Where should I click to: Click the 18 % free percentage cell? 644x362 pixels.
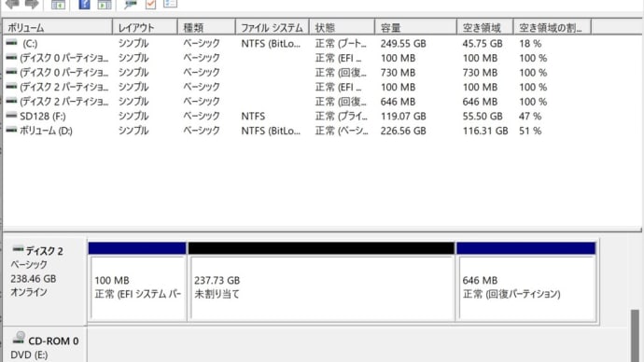530,44
